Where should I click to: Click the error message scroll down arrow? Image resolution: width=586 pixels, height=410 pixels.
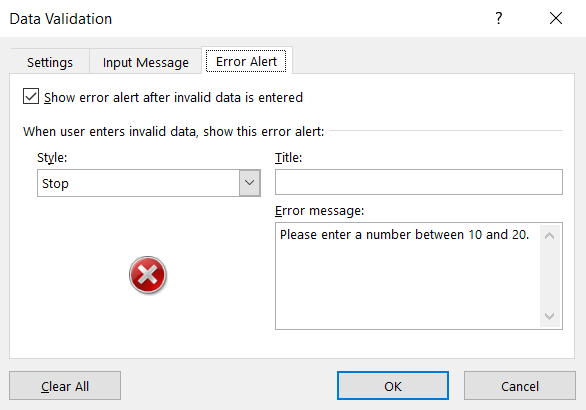[549, 316]
